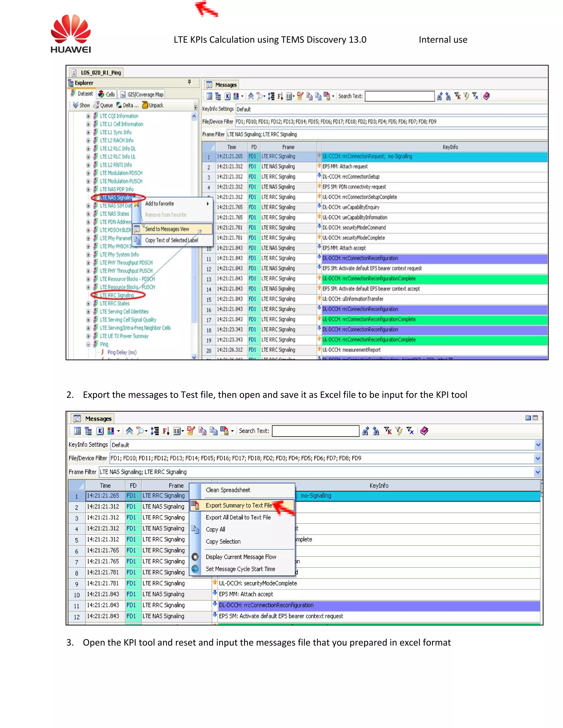The image size is (563, 728).
Task: Choose Send to Messages View in context menu
Action: [x=172, y=229]
